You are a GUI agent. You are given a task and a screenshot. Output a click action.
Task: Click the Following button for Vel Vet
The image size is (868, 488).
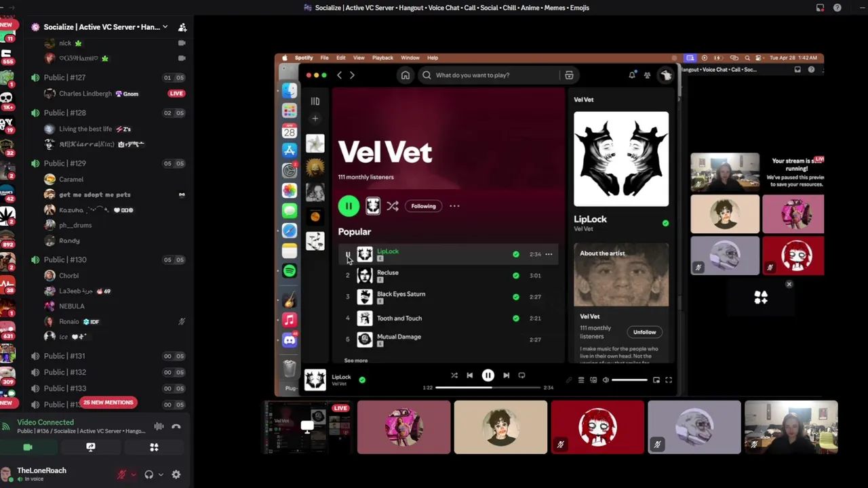423,206
